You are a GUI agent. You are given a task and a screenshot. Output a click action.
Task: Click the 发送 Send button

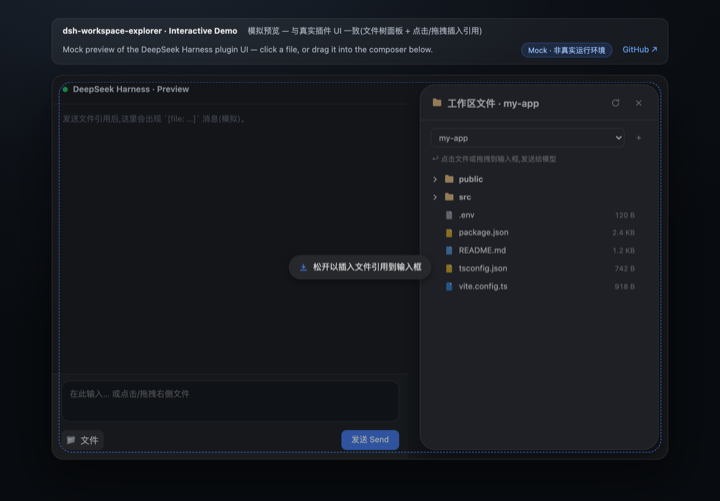point(370,440)
